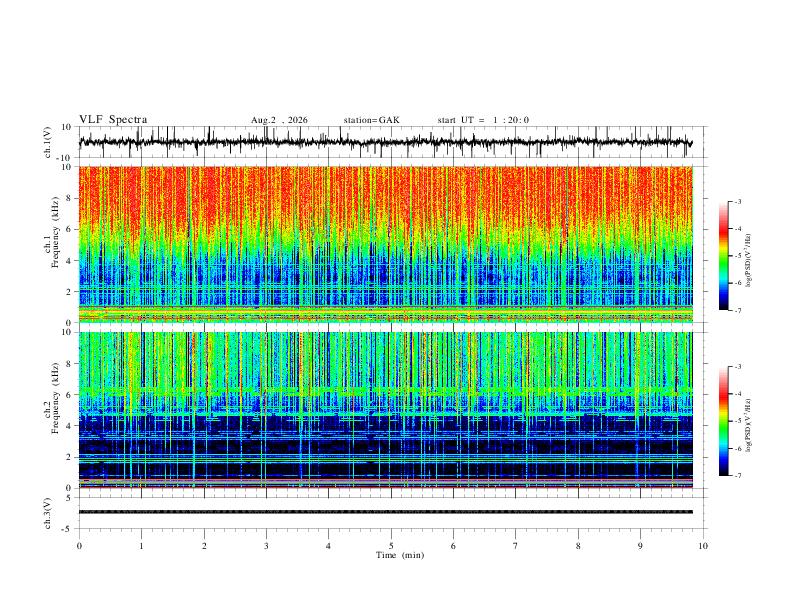Click the ch.3 flat voltage trace
The height and width of the screenshot is (612, 792).
click(x=385, y=512)
